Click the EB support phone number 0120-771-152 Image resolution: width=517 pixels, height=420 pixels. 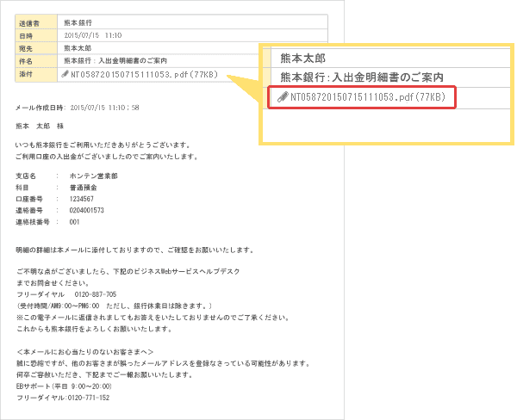click(x=89, y=398)
